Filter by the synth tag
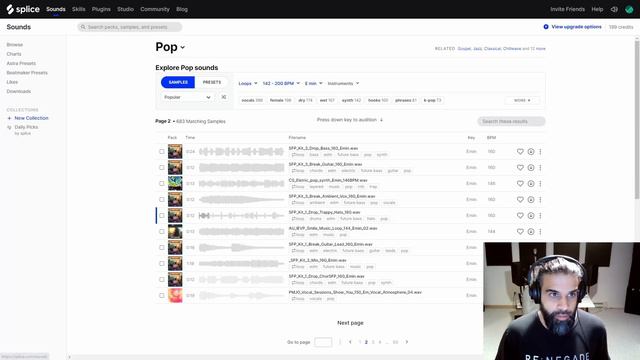This screenshot has height=360, width=640. 351,100
